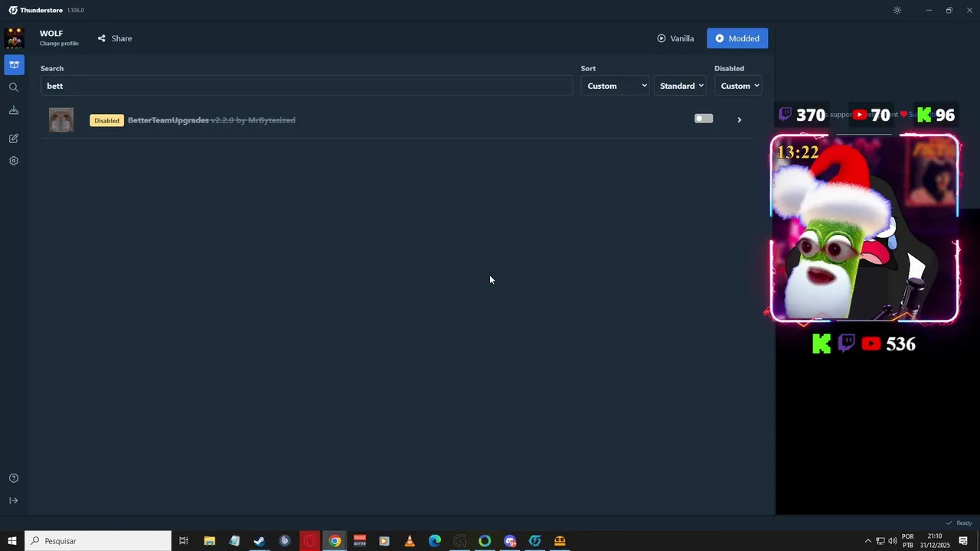Screen dimensions: 980x551
Task: Open the Standard sort direction dropdown
Action: (680, 86)
